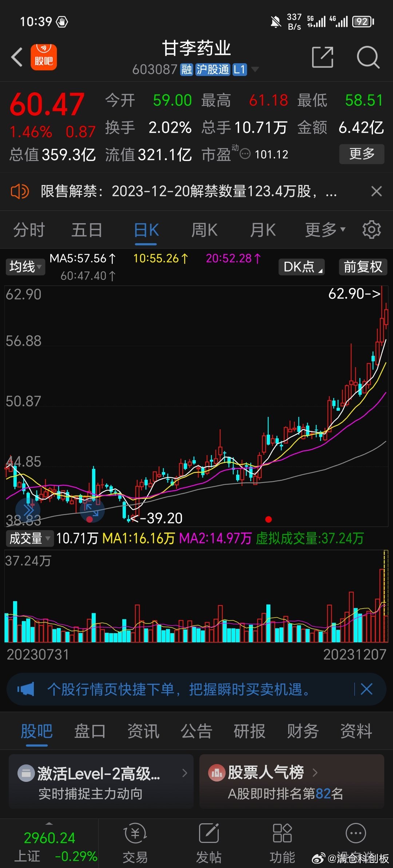Open the 均线 indicator dropdown
393x868 pixels.
[25, 267]
